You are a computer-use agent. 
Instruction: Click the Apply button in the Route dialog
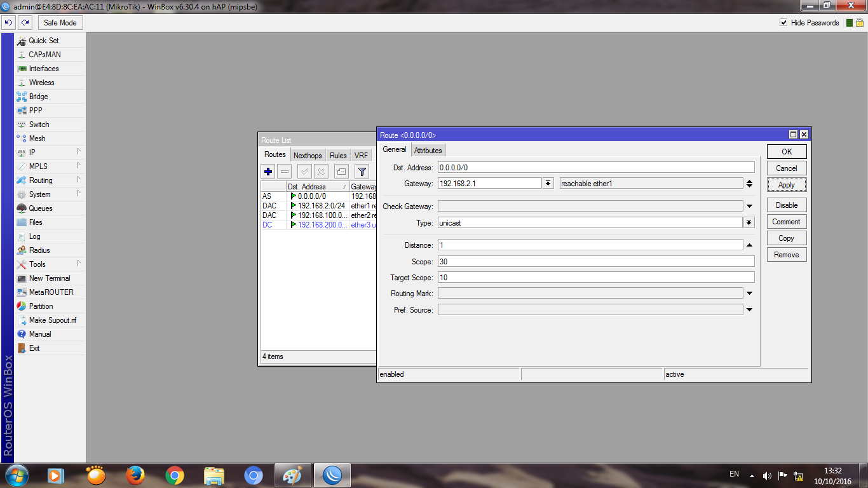coord(786,184)
